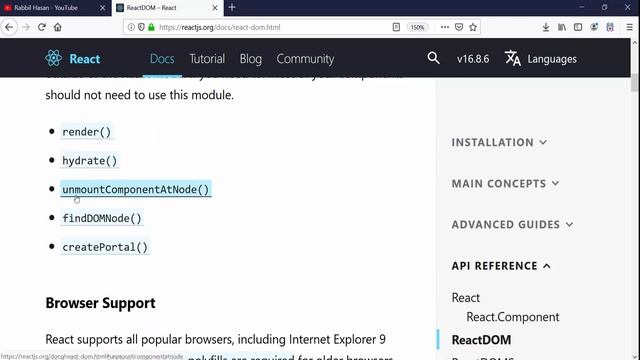This screenshot has width=640, height=360.
Task: Follow the unmountComponentAtNode() link
Action: coord(136,189)
